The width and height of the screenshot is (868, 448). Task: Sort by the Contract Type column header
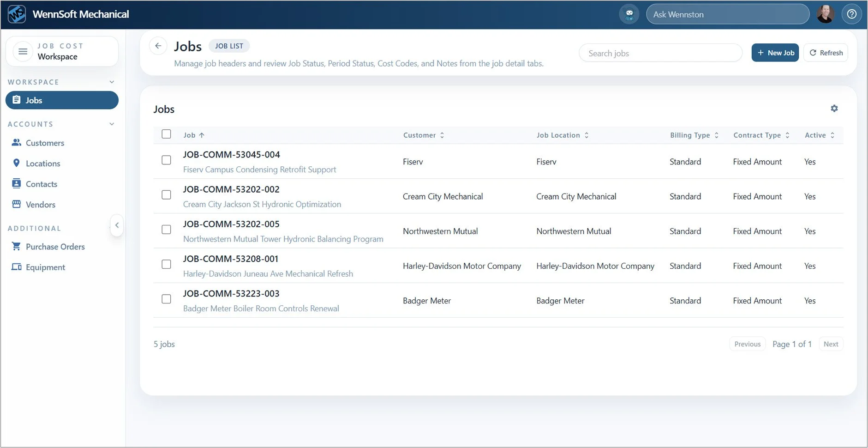tap(761, 135)
